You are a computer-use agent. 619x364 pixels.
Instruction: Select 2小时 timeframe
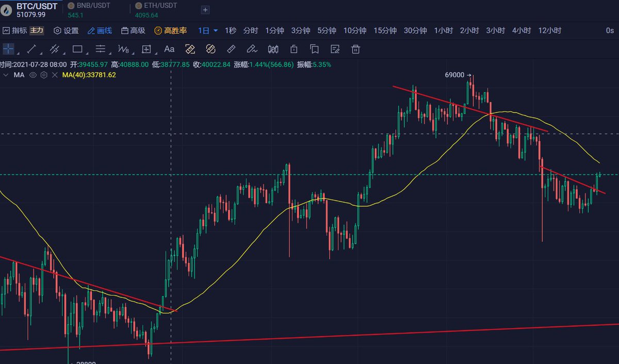click(469, 30)
